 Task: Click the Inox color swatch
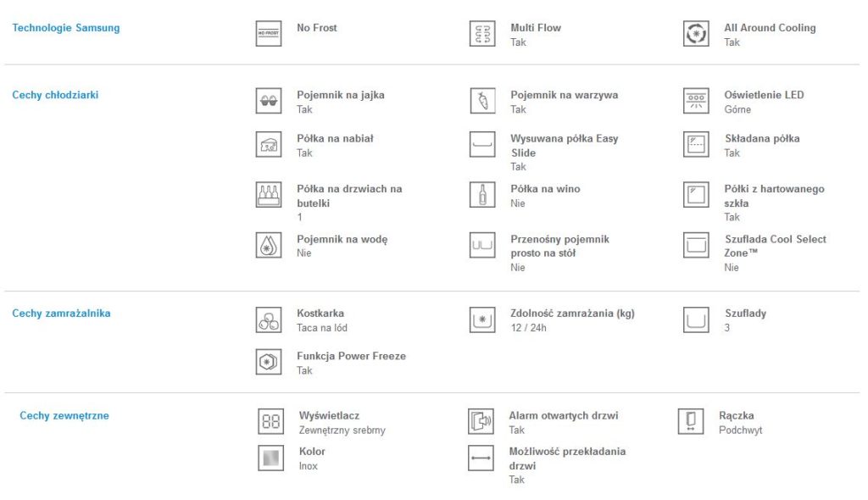click(270, 458)
